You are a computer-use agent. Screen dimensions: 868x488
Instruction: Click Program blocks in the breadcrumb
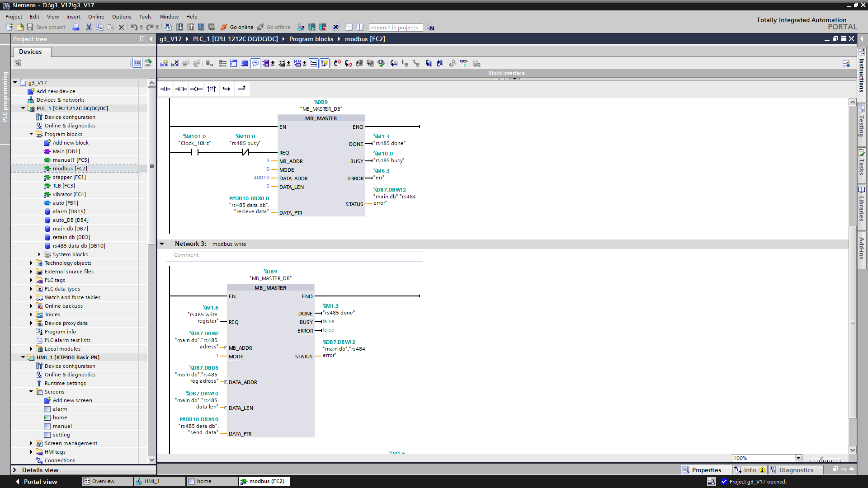click(x=311, y=39)
